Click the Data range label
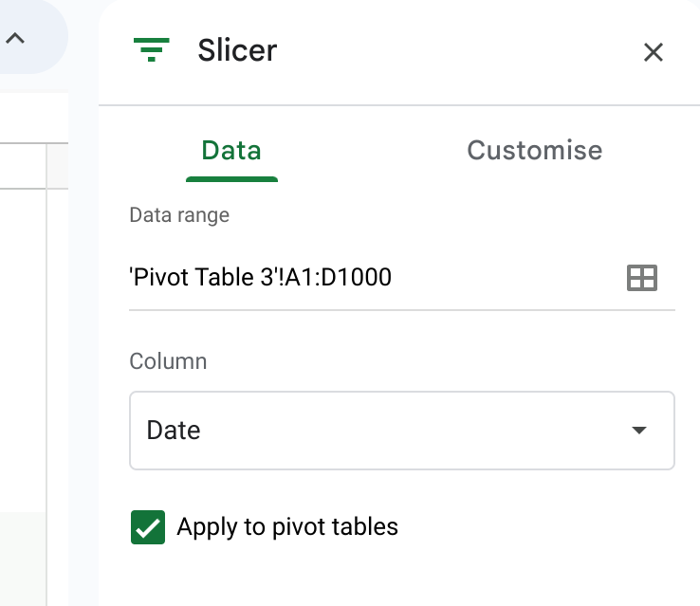The height and width of the screenshot is (606, 700). [179, 215]
